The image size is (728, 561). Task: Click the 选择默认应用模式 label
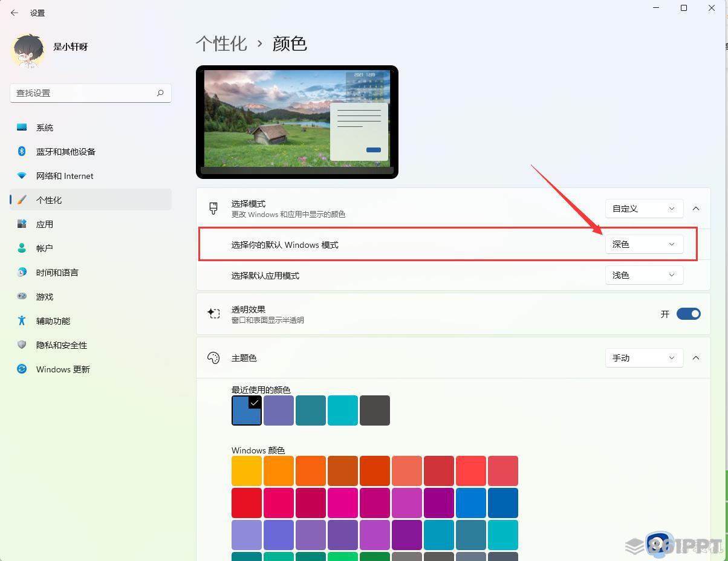pyautogui.click(x=265, y=276)
